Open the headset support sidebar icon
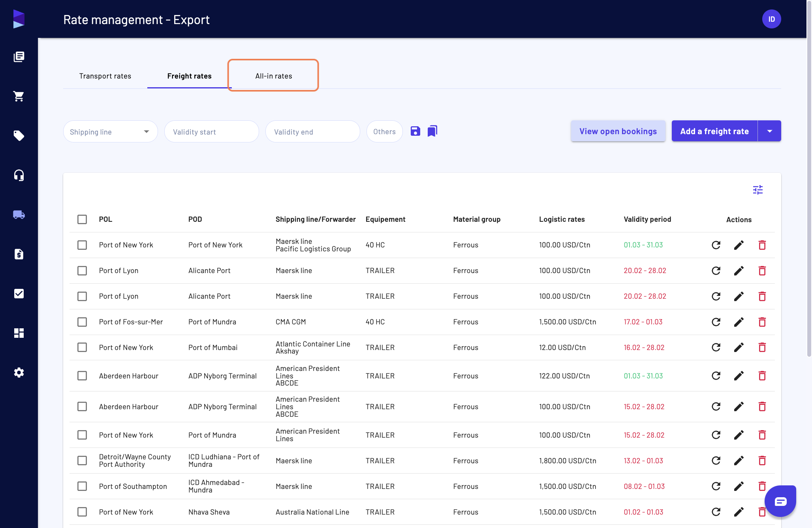The width and height of the screenshot is (812, 528). (19, 175)
